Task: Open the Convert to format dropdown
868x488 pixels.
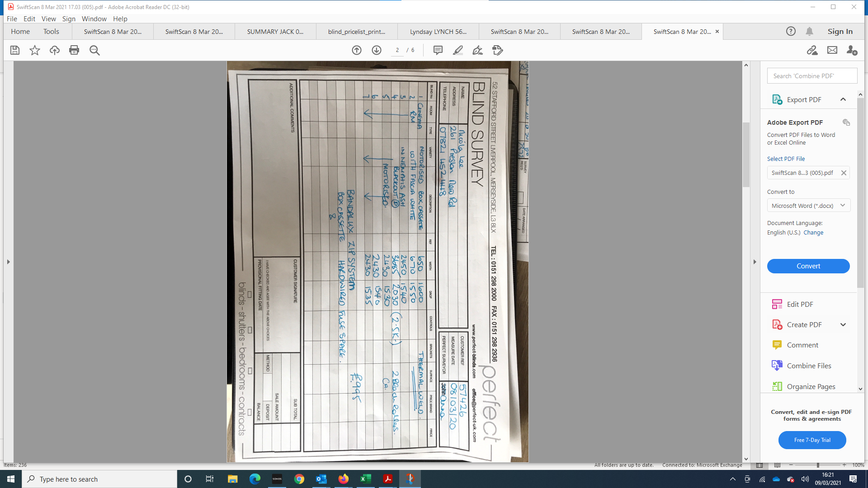Action: pyautogui.click(x=808, y=206)
